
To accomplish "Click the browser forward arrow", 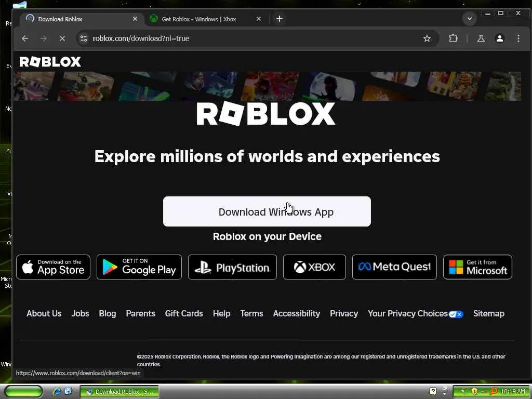I will 44,38.
